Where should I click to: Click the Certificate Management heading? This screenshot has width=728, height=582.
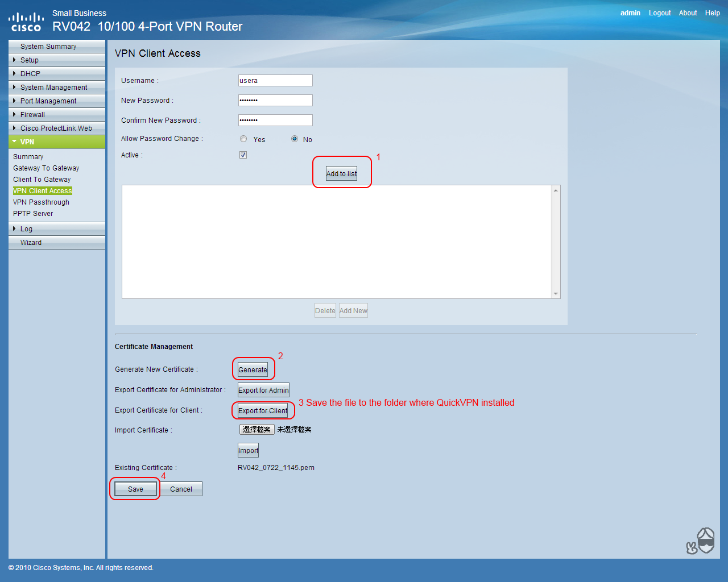click(154, 347)
